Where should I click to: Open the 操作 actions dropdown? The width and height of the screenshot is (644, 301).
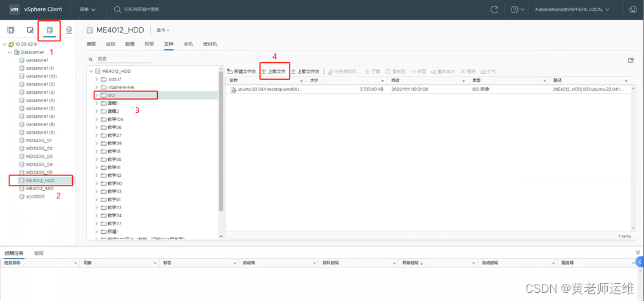tap(163, 30)
